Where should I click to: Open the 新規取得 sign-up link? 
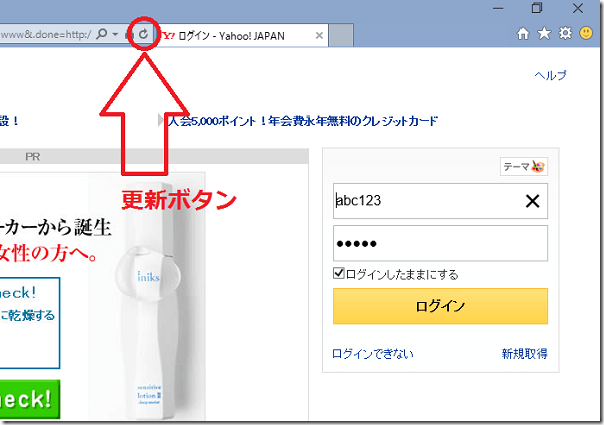click(x=524, y=353)
